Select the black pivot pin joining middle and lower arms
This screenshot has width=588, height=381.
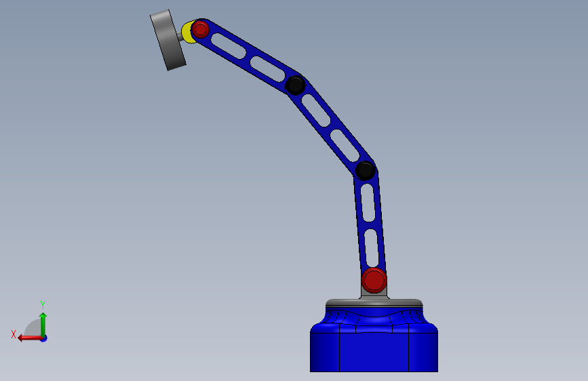366,171
